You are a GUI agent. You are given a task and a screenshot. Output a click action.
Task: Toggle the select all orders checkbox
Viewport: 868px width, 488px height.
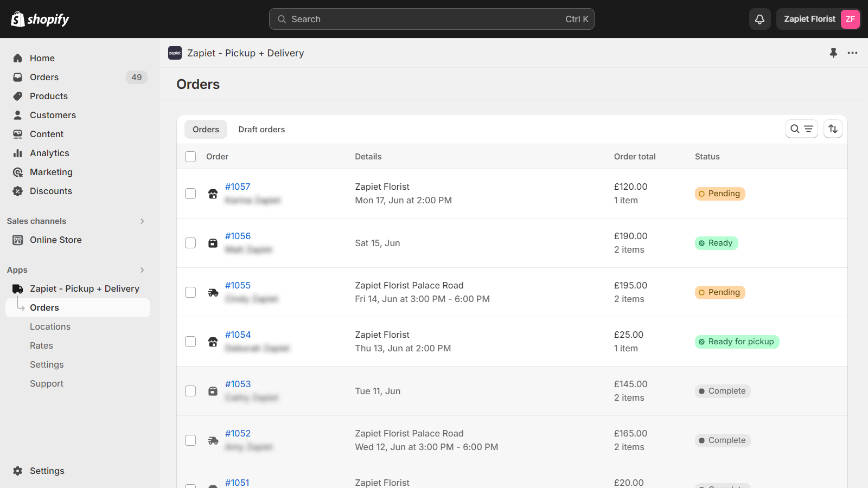tap(190, 157)
